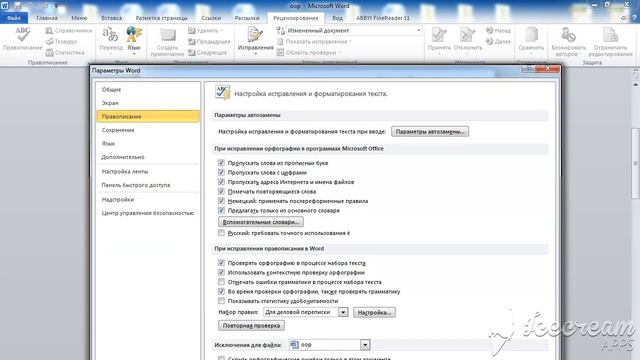Select Дополнительно in options sidebar

tap(148, 157)
